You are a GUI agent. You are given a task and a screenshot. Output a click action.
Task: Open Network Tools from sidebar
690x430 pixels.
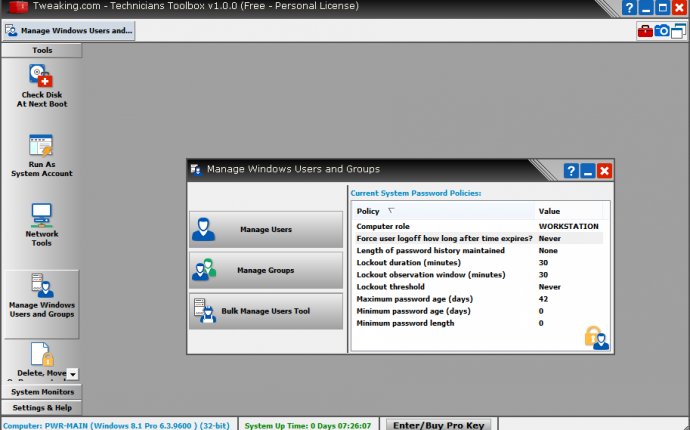coord(41,225)
